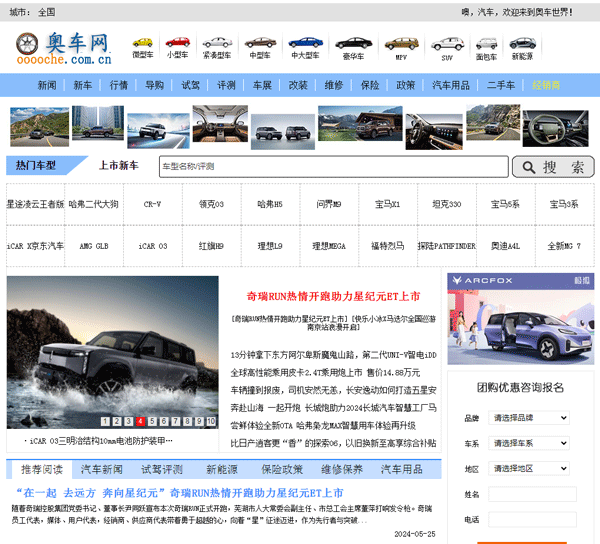This screenshot has width=600, height=544.
Task: Open blue article title 在一起 去远方 奔向星纪元
Action: click(179, 493)
